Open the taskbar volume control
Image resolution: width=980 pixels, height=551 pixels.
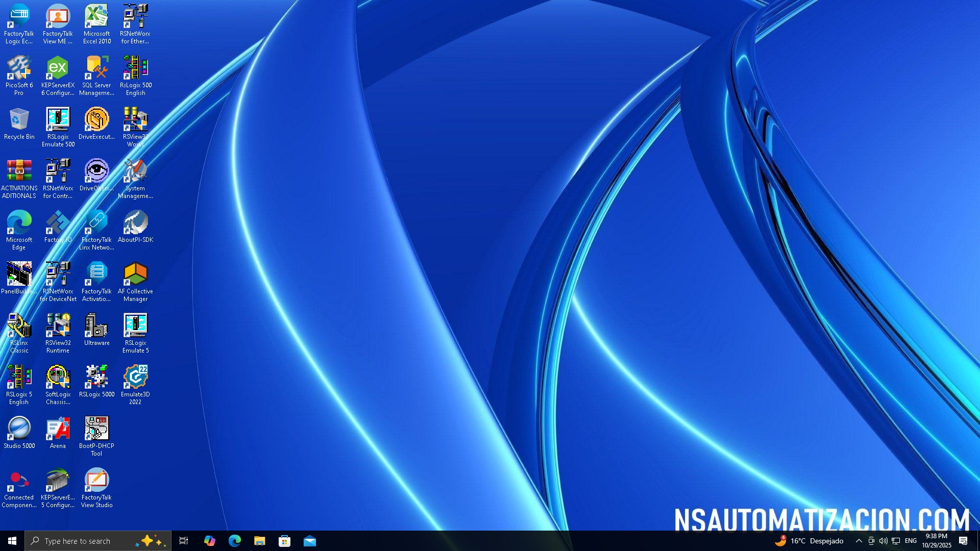click(883, 541)
